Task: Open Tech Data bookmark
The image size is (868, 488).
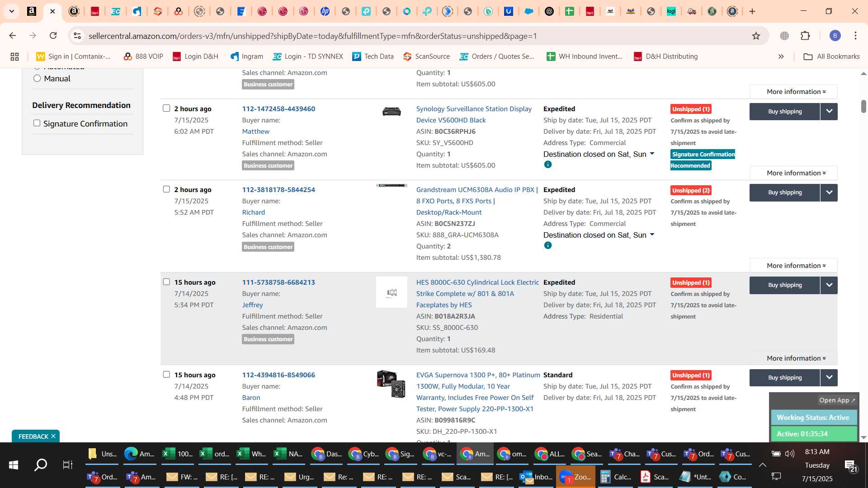Action: (x=373, y=56)
